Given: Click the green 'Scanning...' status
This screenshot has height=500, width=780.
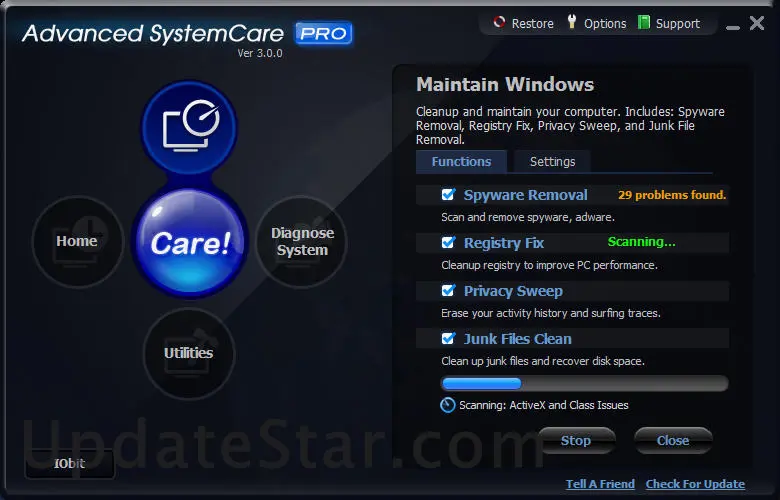Looking at the screenshot, I should pos(642,242).
